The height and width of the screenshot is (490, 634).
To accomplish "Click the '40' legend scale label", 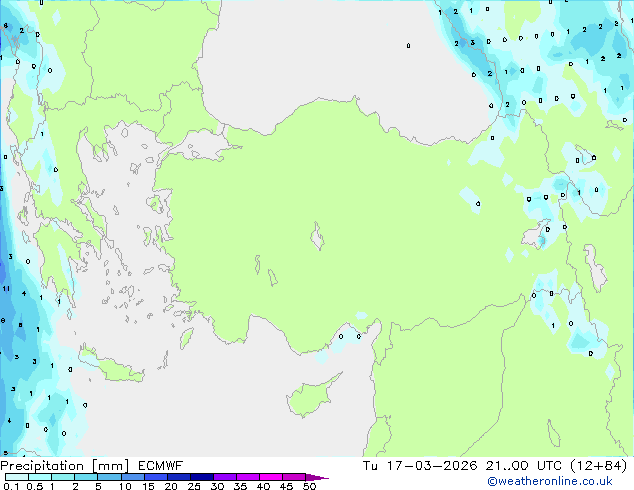I will (x=263, y=486).
